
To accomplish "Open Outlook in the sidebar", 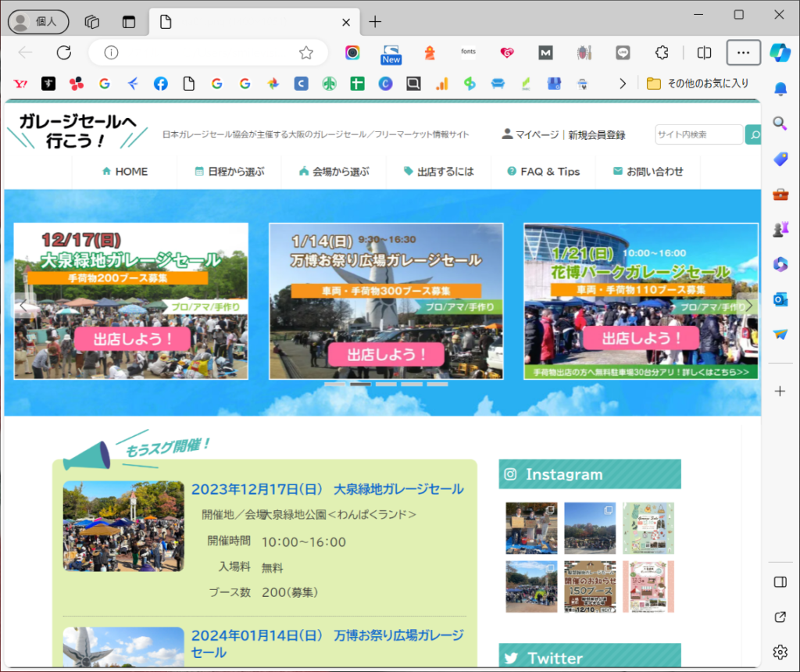I will point(780,299).
